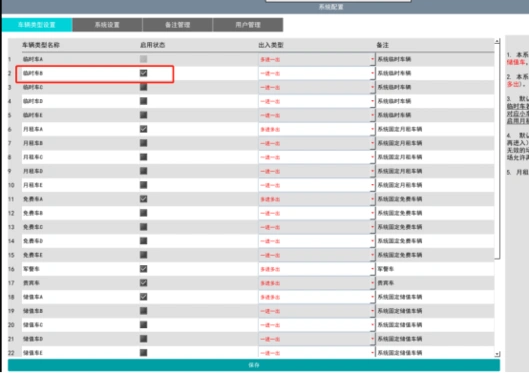The height and width of the screenshot is (373, 529).
Task: Open the 系统设置 tab
Action: [x=107, y=25]
